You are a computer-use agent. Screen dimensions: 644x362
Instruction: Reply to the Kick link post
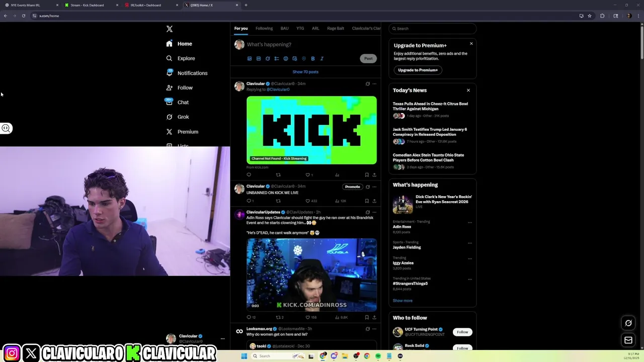tap(249, 175)
